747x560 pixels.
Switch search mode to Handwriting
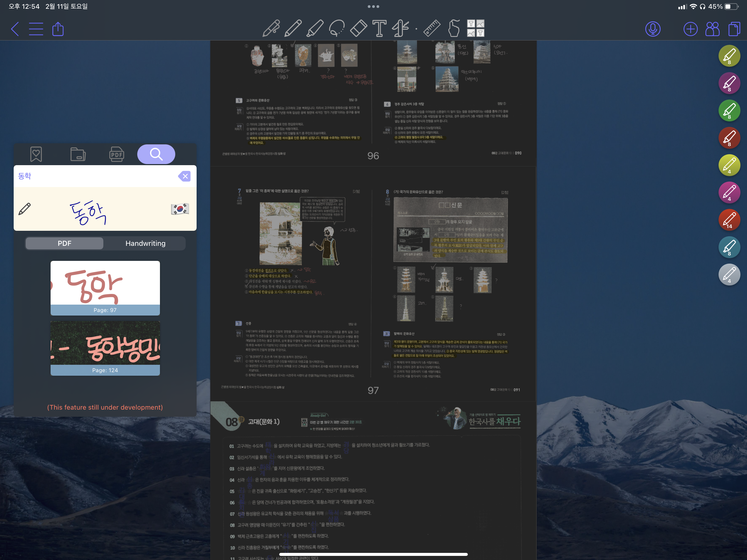[145, 244]
